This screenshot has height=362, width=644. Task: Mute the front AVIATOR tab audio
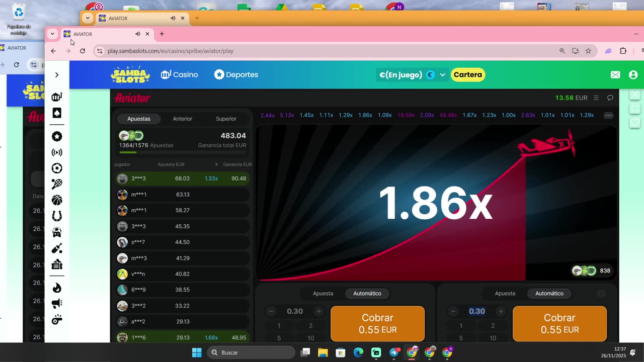point(137,34)
